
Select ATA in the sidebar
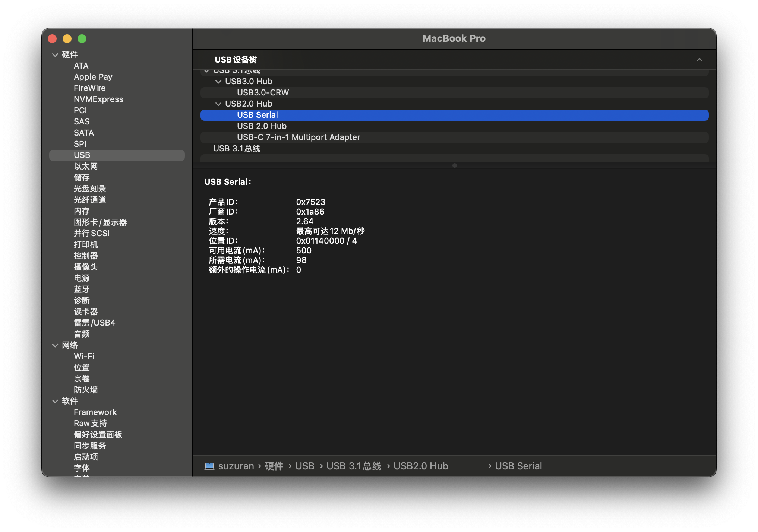pyautogui.click(x=117, y=66)
